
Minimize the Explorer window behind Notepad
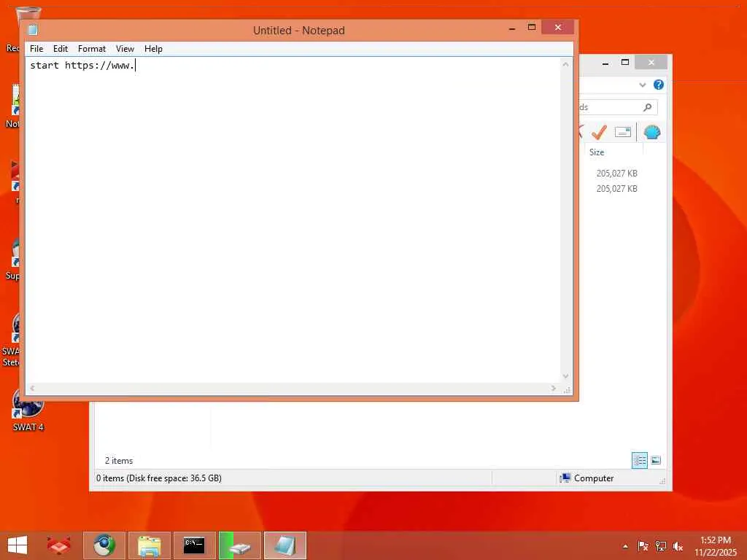[x=605, y=63]
